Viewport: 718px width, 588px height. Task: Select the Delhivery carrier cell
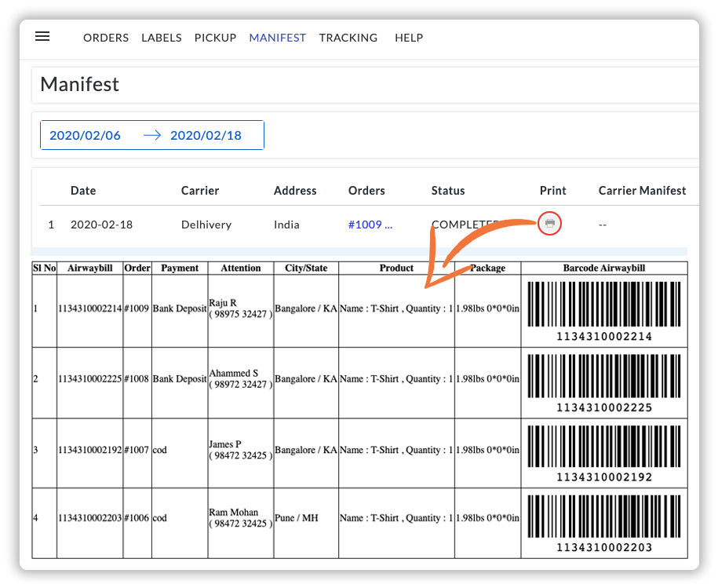(x=206, y=225)
